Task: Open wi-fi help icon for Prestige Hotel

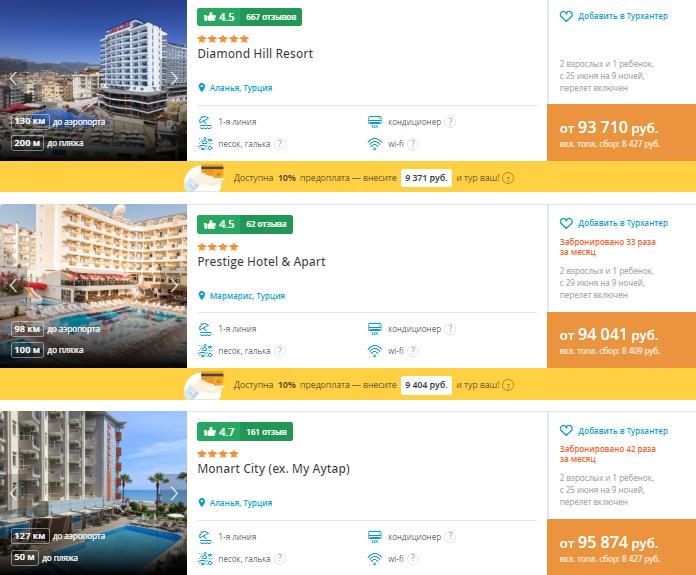Action: click(x=413, y=351)
